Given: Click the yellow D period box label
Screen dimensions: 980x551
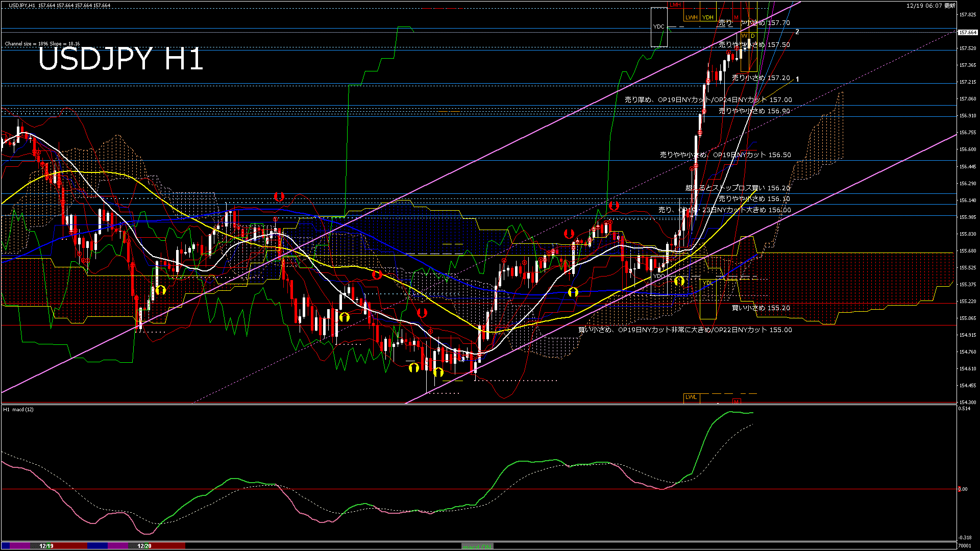Looking at the screenshot, I should [x=752, y=36].
